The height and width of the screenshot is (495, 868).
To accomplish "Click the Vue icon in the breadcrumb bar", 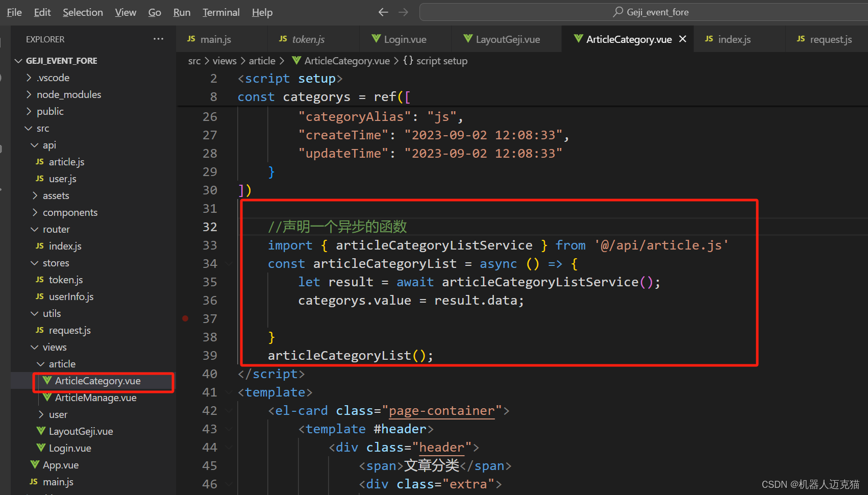I will 296,60.
